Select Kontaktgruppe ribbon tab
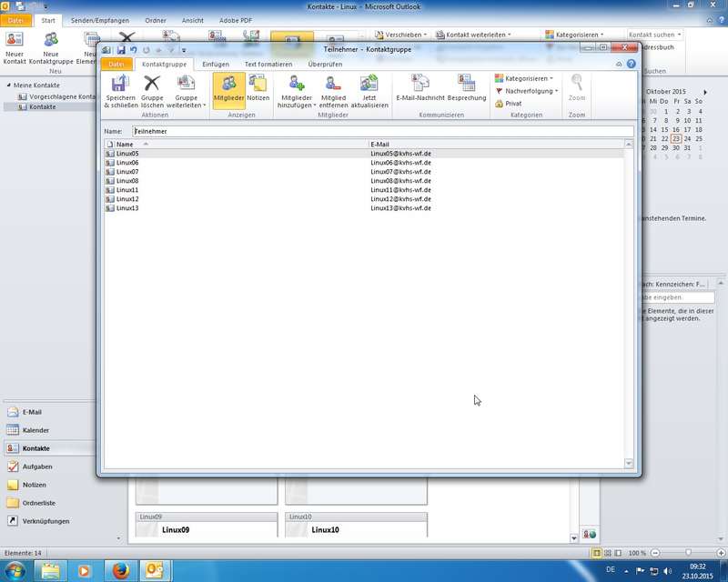 pyautogui.click(x=164, y=64)
